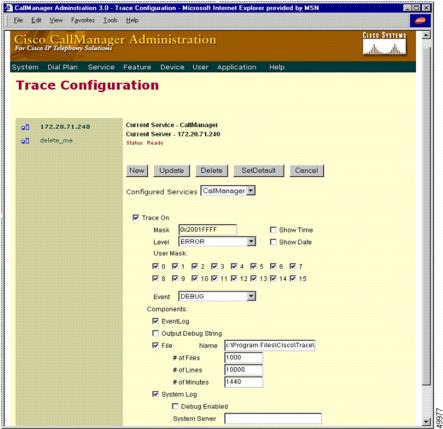Image resolution: width=443 pixels, height=429 pixels.
Task: Open the Dial Plan menu
Action: 62,67
